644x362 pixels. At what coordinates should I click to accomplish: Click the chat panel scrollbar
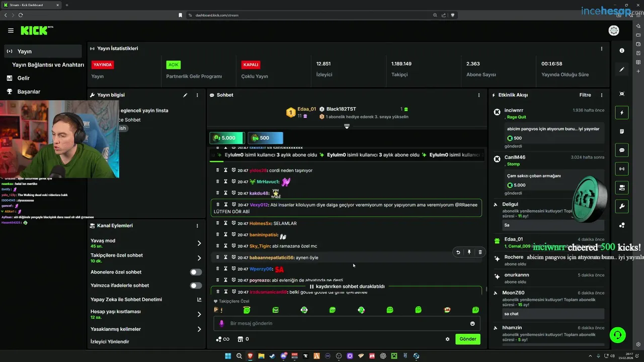coord(486,290)
